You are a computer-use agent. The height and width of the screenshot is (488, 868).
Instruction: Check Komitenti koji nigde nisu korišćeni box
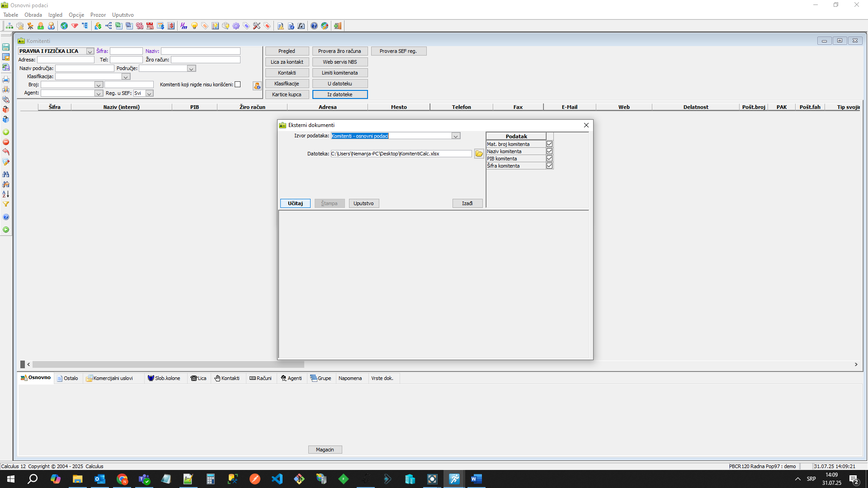tap(238, 84)
